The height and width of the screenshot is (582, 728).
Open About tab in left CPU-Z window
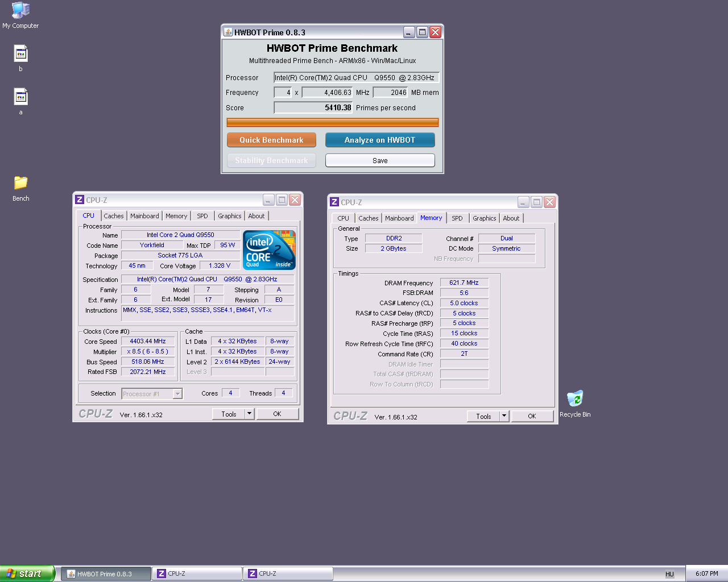(257, 216)
